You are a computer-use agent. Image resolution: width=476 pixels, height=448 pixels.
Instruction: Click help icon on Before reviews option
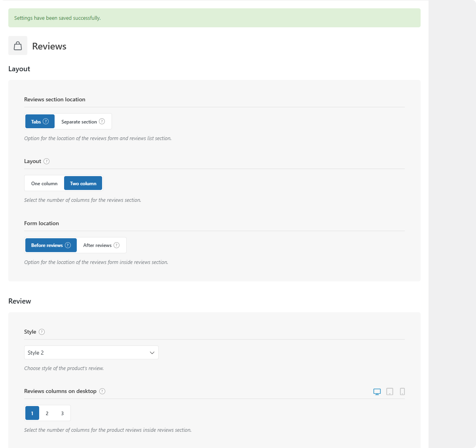tap(68, 245)
